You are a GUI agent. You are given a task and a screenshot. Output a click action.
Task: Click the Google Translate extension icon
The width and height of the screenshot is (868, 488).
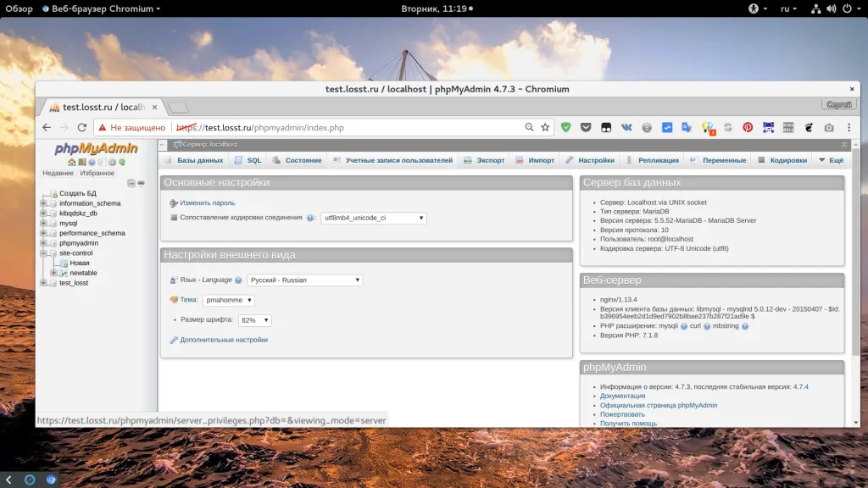click(x=687, y=128)
